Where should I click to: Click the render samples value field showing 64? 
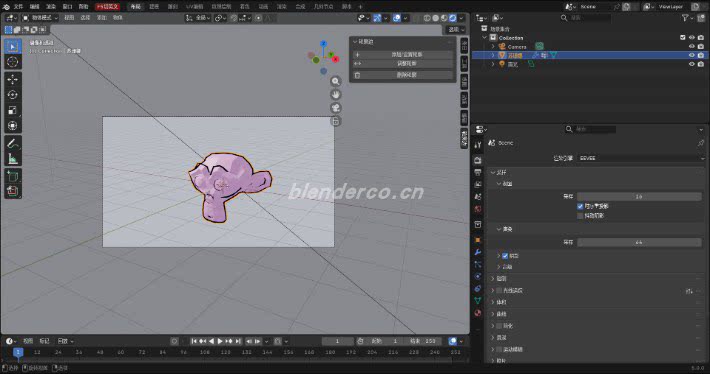tap(639, 242)
